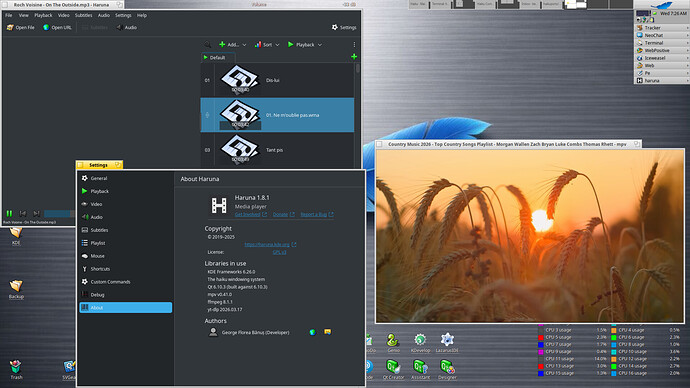This screenshot has width=690, height=388.
Task: Open the File menu
Action: [x=9, y=15]
